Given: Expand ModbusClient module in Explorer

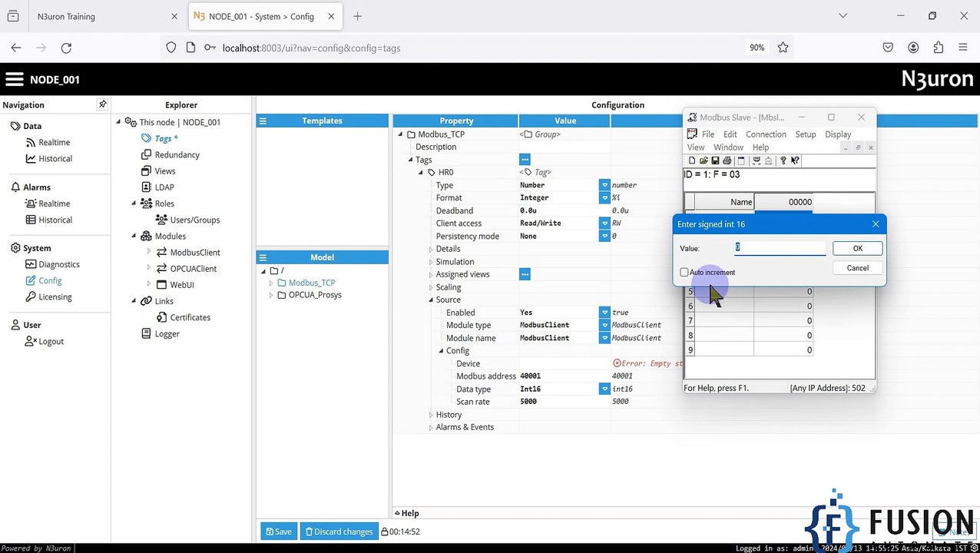Looking at the screenshot, I should coord(149,252).
